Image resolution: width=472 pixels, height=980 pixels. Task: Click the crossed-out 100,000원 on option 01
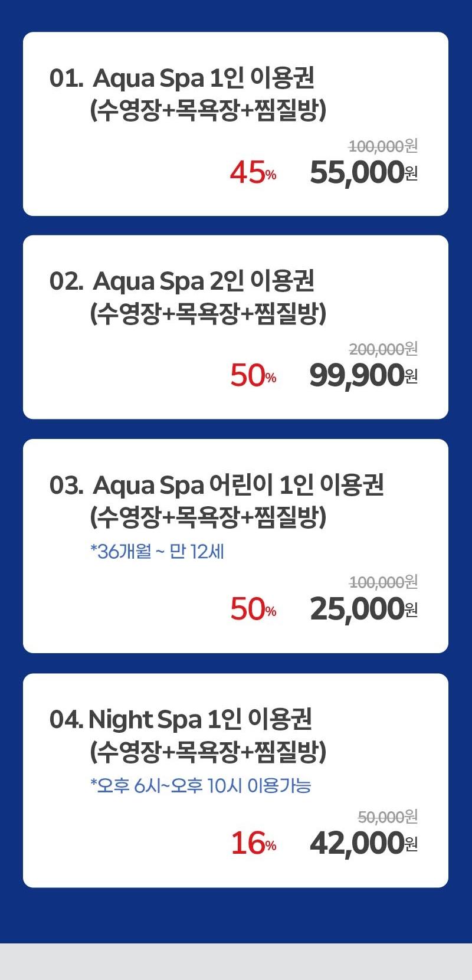click(383, 146)
